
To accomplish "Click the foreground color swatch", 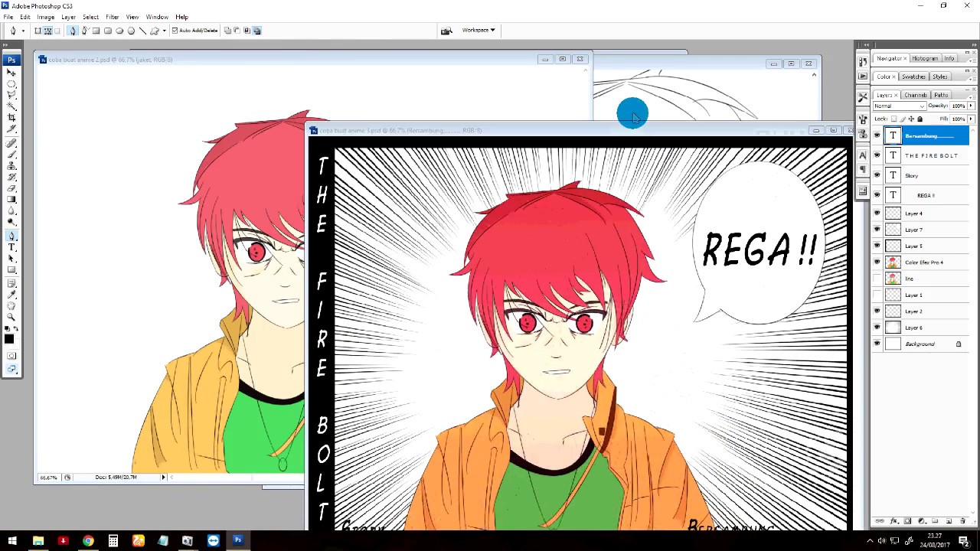I will [x=8, y=338].
